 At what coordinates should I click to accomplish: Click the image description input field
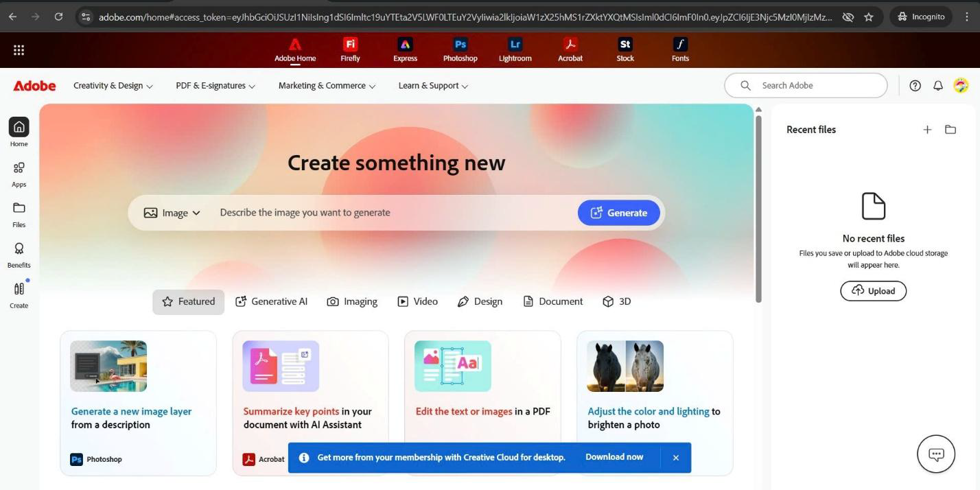(391, 213)
